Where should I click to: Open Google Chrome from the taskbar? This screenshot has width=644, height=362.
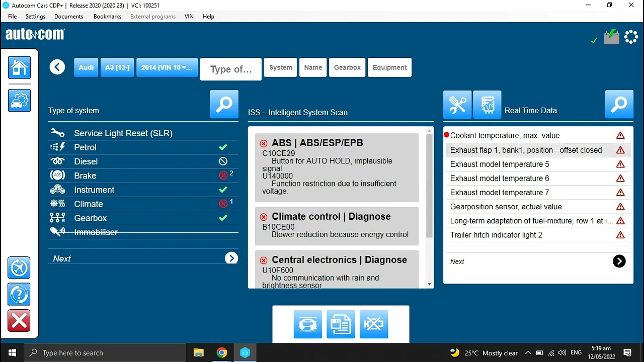pos(222,352)
